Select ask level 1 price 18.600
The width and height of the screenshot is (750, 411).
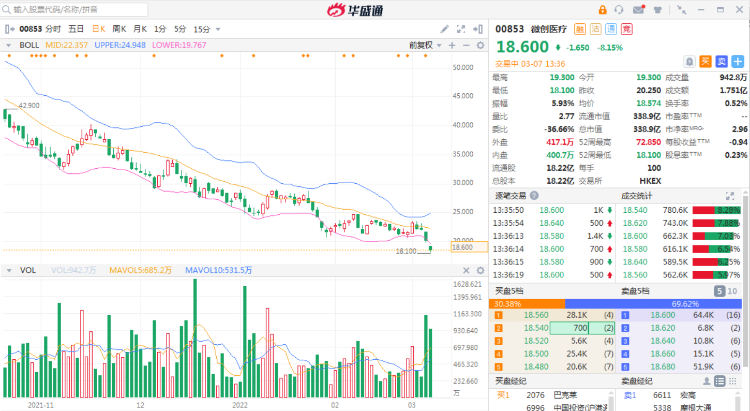click(x=663, y=315)
